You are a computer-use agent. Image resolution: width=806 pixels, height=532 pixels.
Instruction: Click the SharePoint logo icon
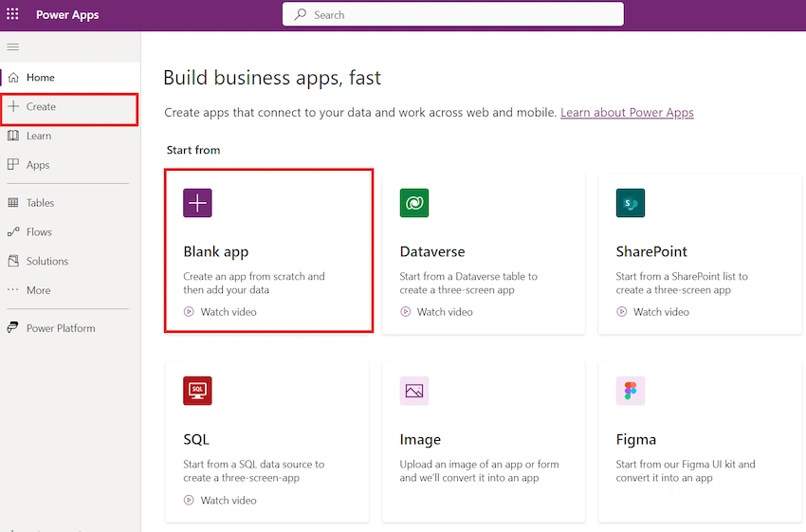[631, 203]
